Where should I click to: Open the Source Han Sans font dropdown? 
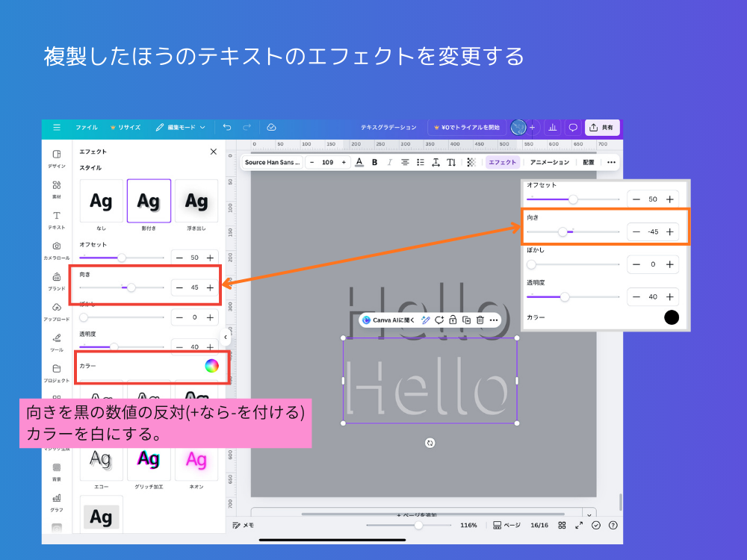[273, 161]
